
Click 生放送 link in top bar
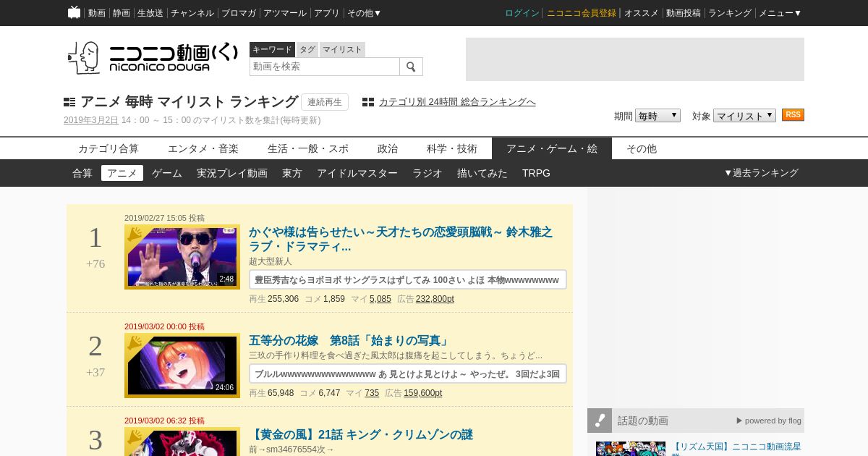click(150, 13)
